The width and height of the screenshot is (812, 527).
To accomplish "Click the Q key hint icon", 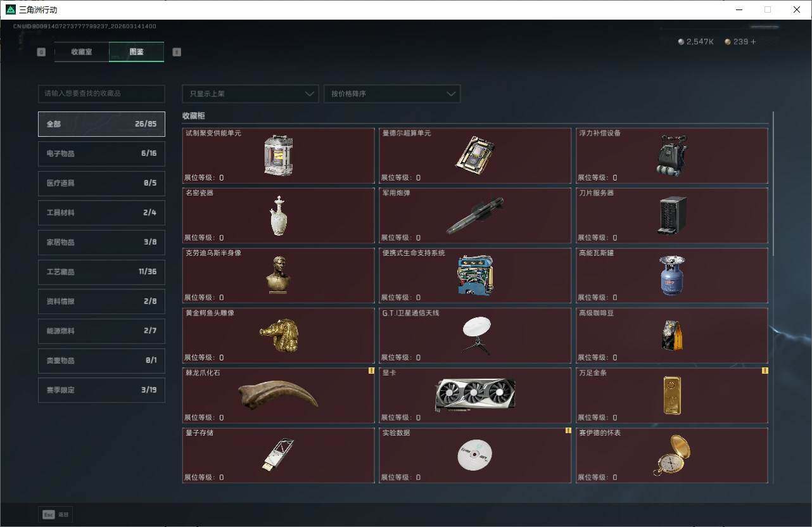I will [41, 52].
